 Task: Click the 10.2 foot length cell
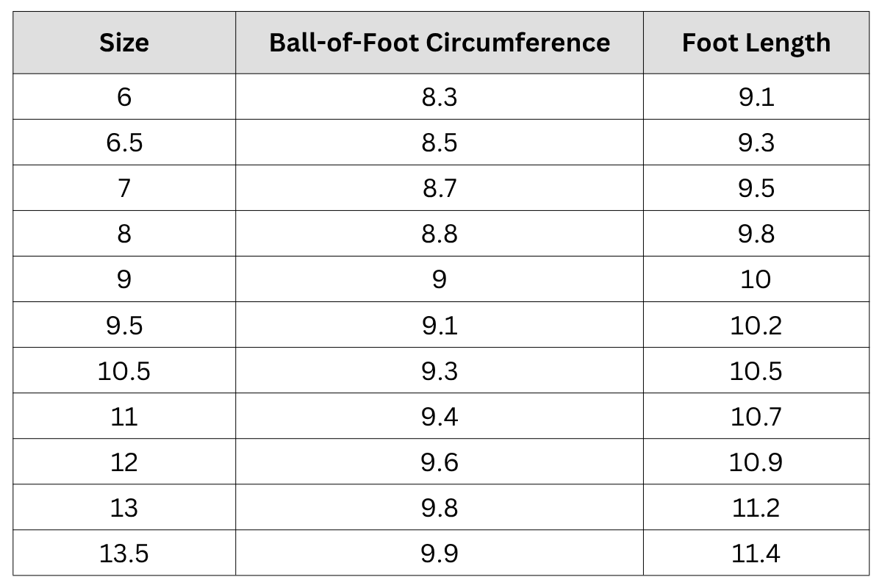[x=756, y=324]
